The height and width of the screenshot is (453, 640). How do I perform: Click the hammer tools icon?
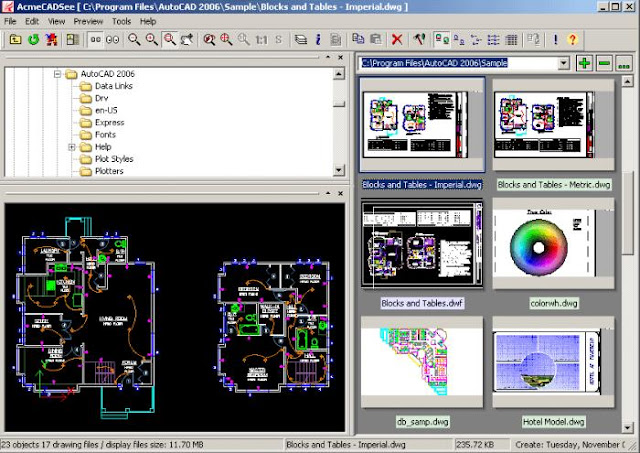(419, 40)
